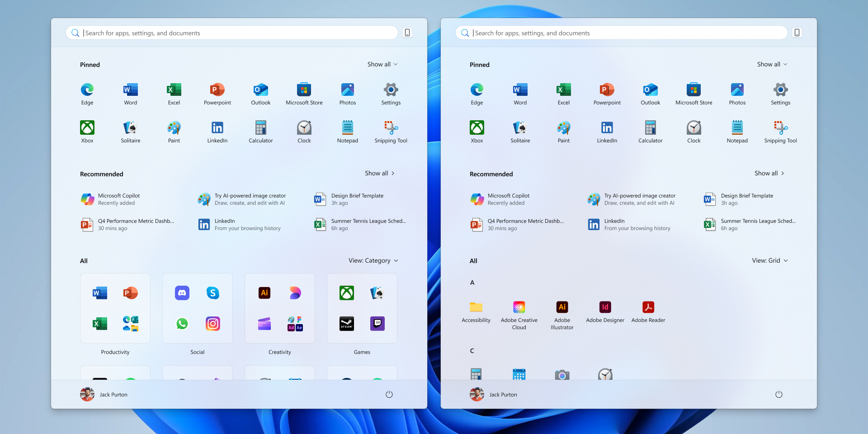Open Instagram in the Social category
This screenshot has width=868, height=434.
click(213, 324)
